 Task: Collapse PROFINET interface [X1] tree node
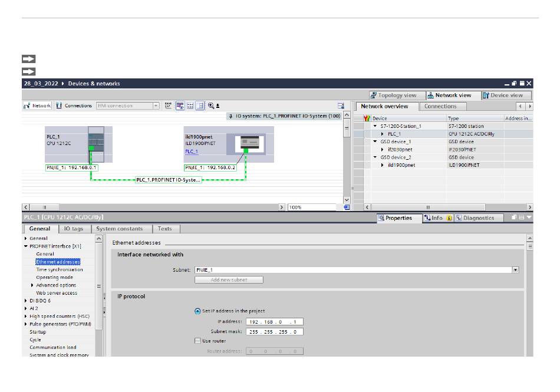26,246
